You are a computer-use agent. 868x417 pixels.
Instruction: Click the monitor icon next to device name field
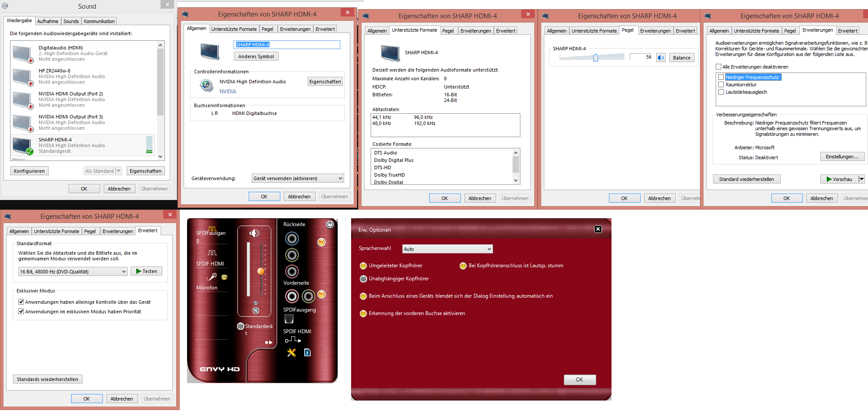(210, 51)
